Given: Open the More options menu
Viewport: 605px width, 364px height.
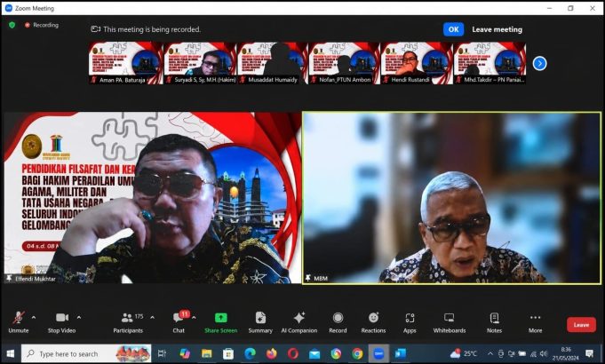Looking at the screenshot, I should [x=535, y=322].
